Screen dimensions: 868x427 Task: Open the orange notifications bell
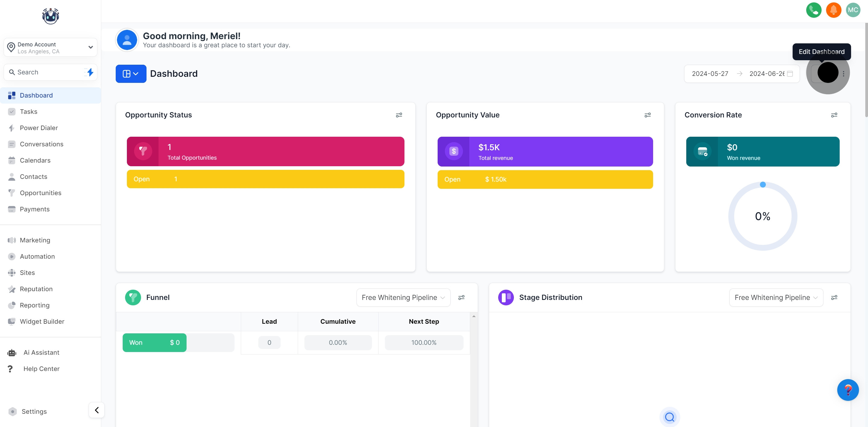(x=833, y=10)
